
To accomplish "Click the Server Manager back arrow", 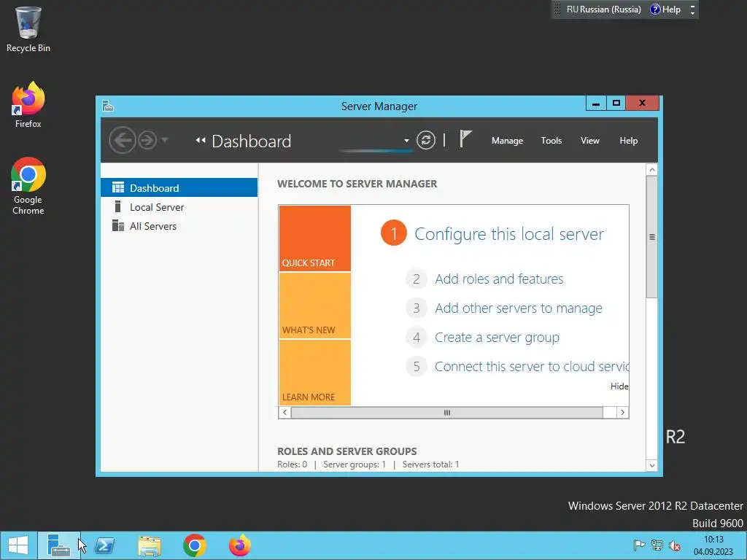I will [122, 140].
